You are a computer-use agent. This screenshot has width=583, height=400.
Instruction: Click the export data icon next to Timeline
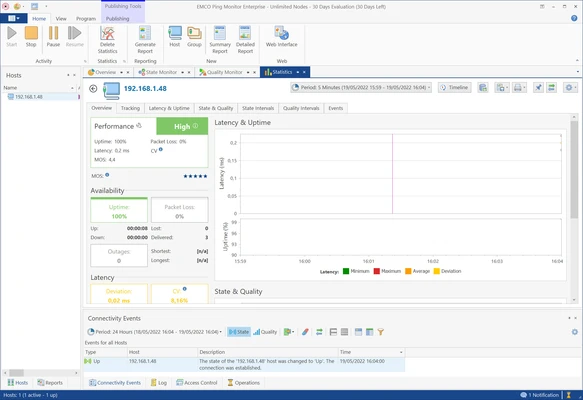(x=483, y=88)
